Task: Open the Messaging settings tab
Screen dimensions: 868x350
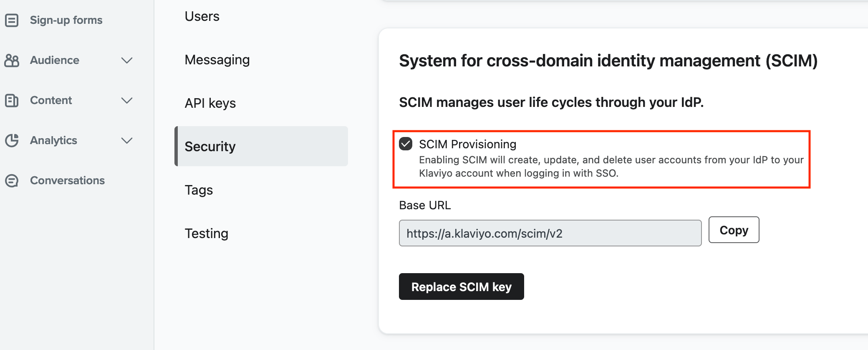Action: [x=217, y=60]
